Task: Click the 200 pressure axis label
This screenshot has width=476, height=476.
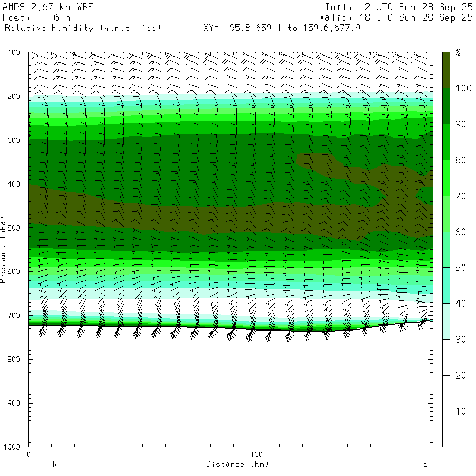Action: pyautogui.click(x=14, y=96)
